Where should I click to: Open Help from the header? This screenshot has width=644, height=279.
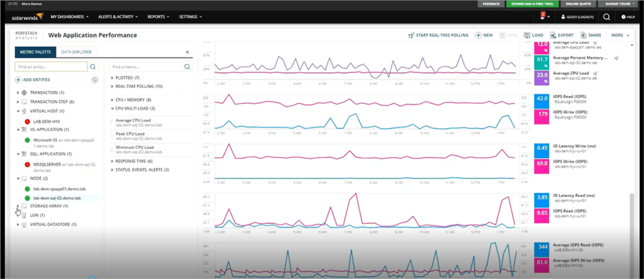(628, 17)
